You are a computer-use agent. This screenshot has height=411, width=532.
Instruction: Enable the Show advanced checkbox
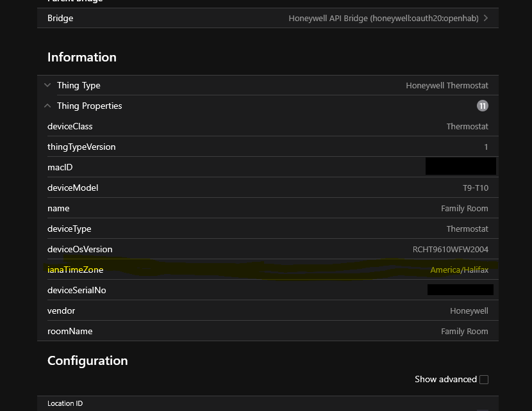[x=483, y=379]
